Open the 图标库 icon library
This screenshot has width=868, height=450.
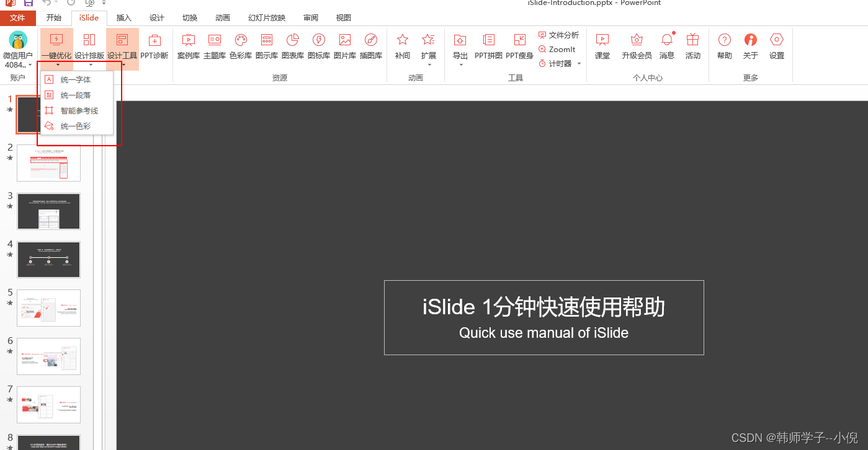coord(319,46)
